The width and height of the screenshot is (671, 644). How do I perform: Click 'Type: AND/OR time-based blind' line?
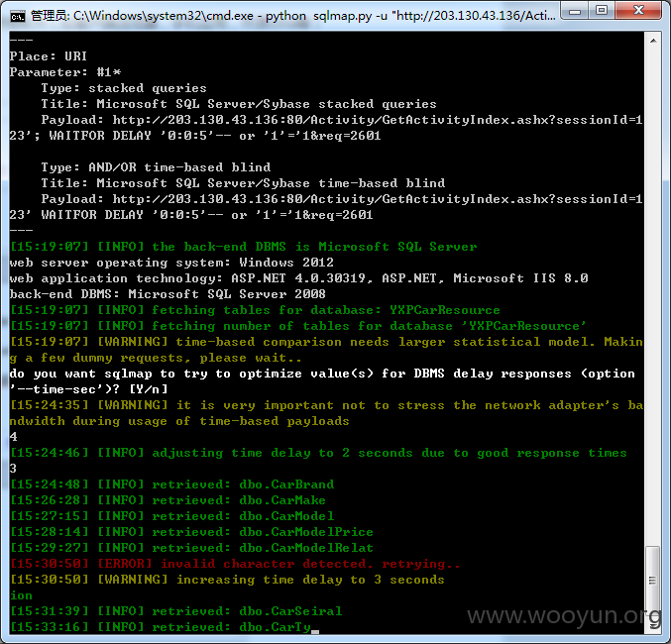point(156,166)
